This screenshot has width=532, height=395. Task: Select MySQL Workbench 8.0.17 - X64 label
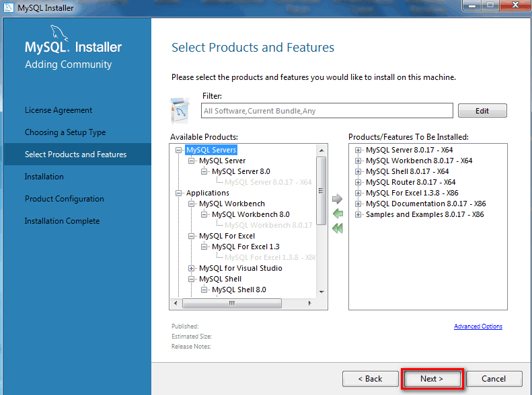pyautogui.click(x=419, y=161)
